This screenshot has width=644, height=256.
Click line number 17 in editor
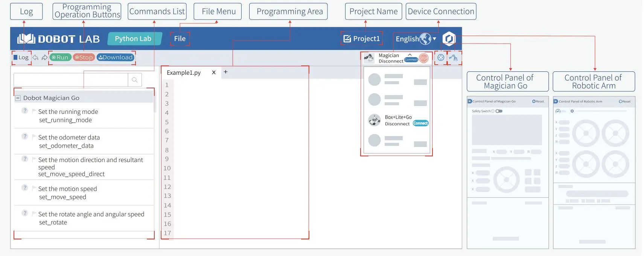pyautogui.click(x=167, y=233)
